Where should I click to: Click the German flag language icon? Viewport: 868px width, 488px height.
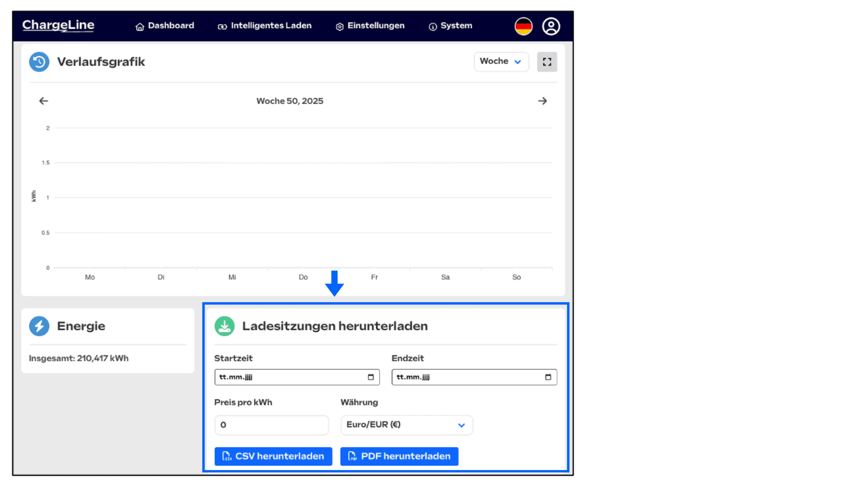523,26
